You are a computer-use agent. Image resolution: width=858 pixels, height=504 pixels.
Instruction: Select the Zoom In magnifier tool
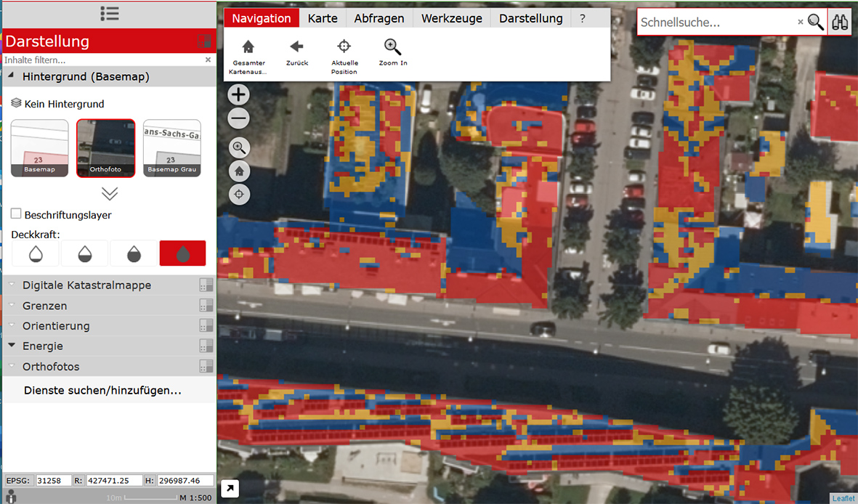(393, 47)
